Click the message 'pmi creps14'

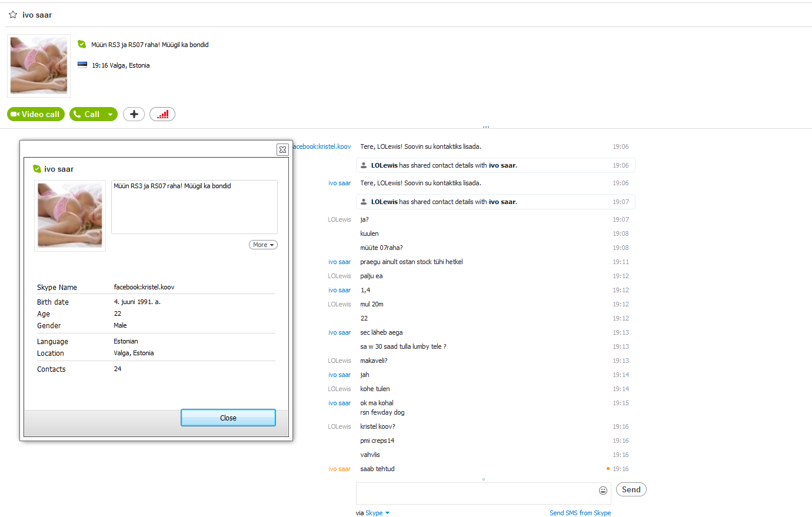pyautogui.click(x=377, y=441)
